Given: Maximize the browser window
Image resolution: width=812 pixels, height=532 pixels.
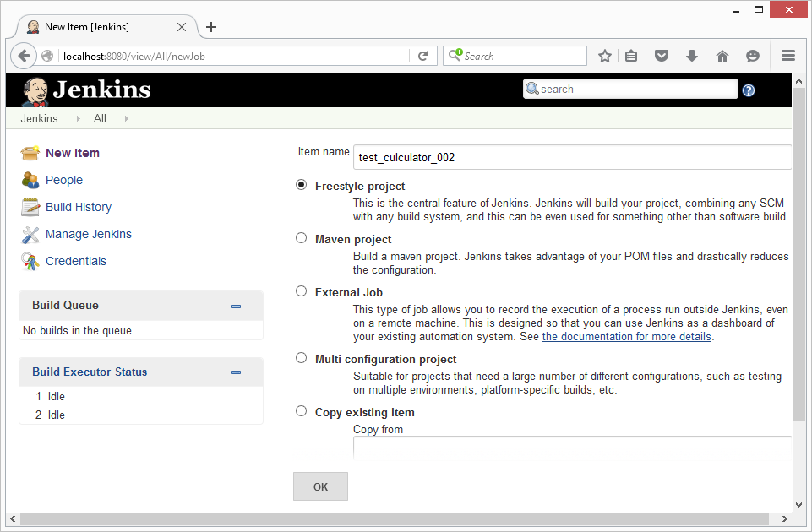Looking at the screenshot, I should [759, 9].
